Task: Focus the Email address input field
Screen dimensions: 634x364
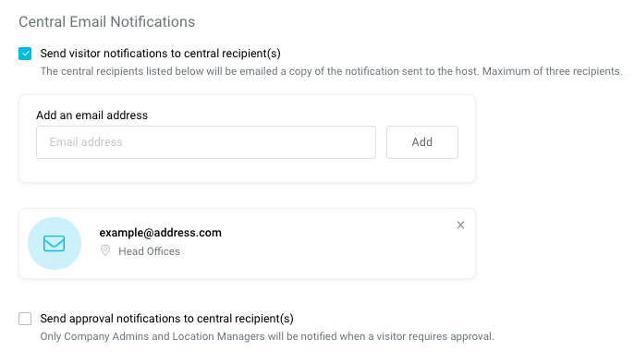Action: (206, 141)
